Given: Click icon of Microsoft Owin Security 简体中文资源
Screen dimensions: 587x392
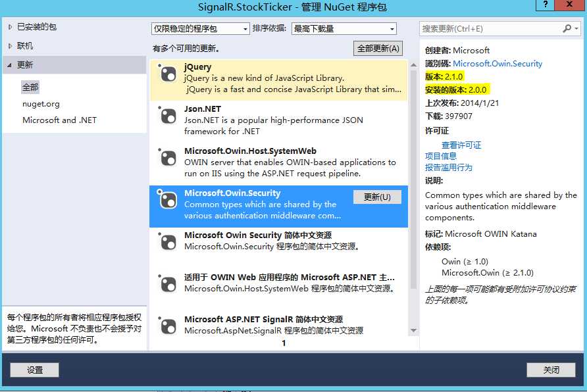Looking at the screenshot, I should pyautogui.click(x=166, y=241).
